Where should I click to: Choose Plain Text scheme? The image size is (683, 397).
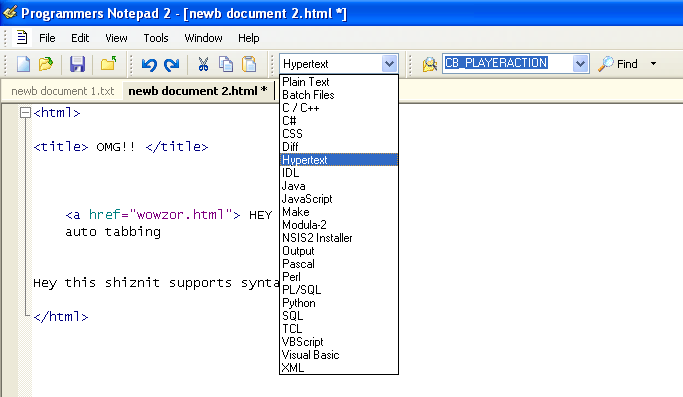pos(339,82)
